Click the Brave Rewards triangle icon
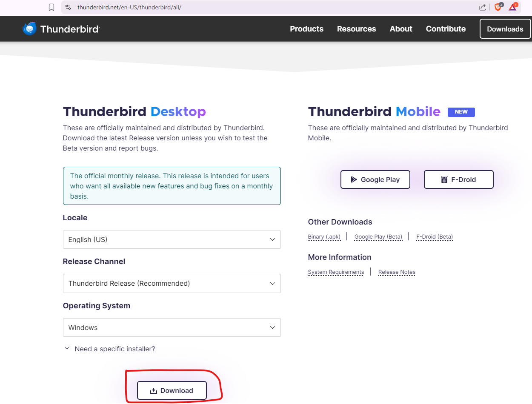 pyautogui.click(x=513, y=7)
